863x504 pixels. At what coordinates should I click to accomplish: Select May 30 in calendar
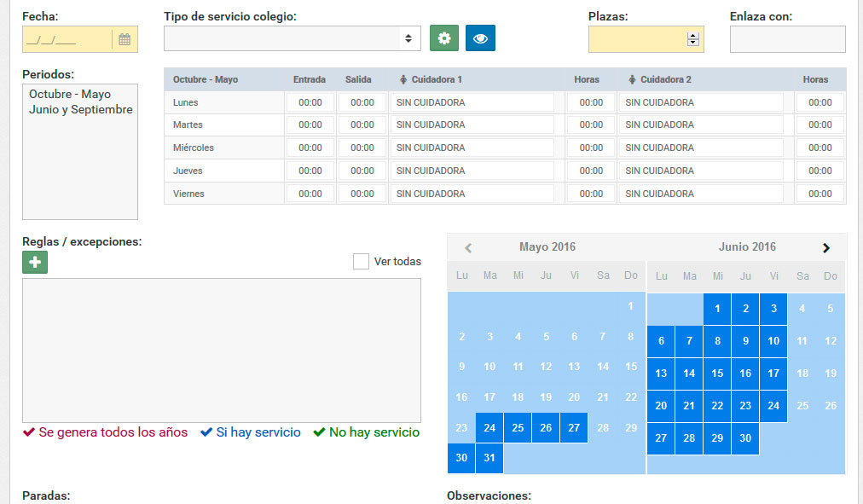[x=461, y=458]
